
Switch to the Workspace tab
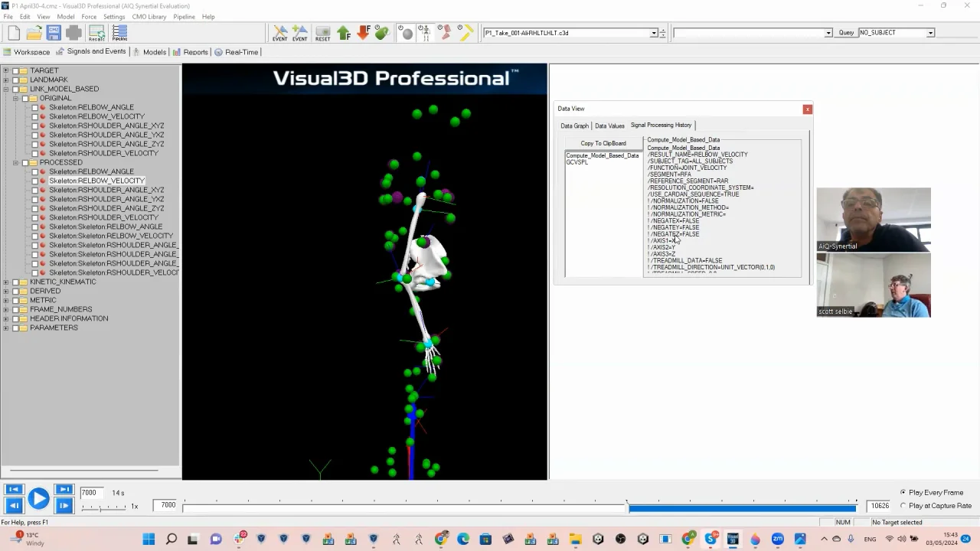click(27, 52)
